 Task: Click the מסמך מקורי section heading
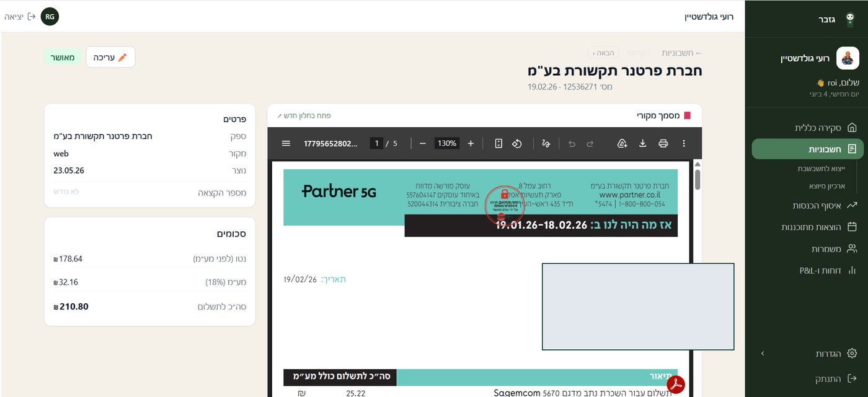[658, 115]
